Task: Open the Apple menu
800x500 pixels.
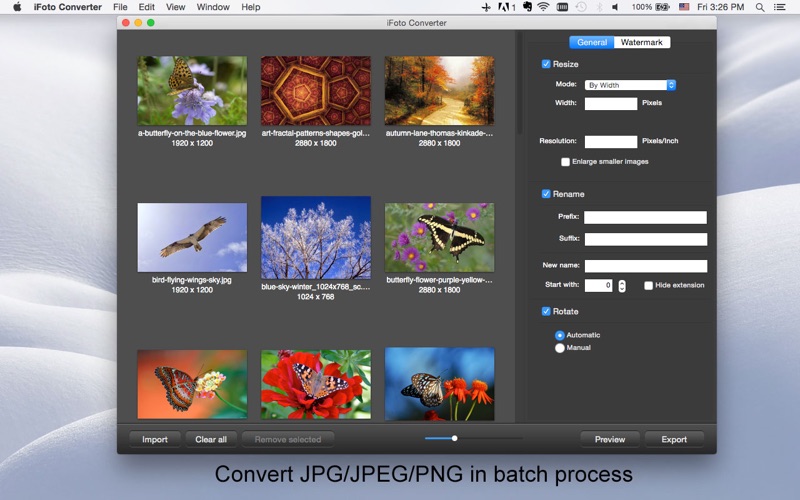Action: pos(17,7)
